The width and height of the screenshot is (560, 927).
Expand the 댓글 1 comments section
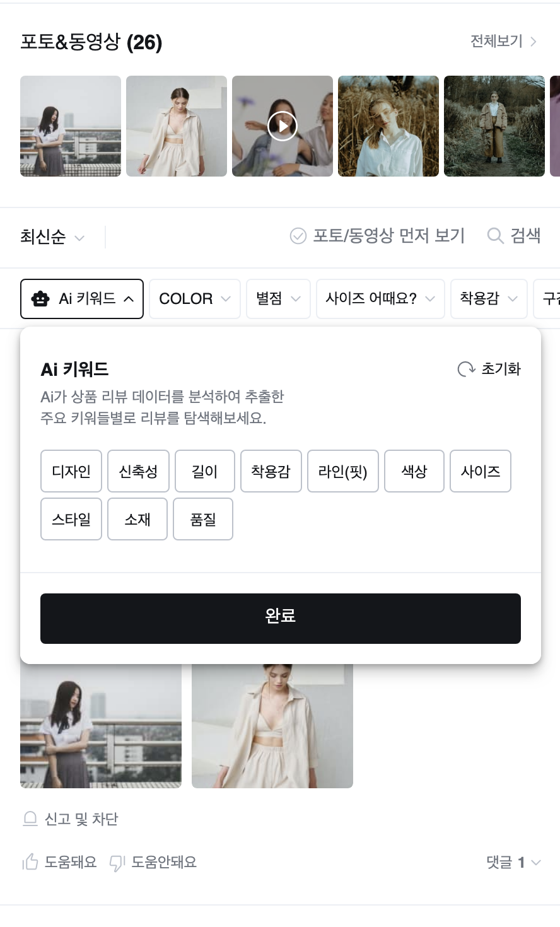[513, 862]
